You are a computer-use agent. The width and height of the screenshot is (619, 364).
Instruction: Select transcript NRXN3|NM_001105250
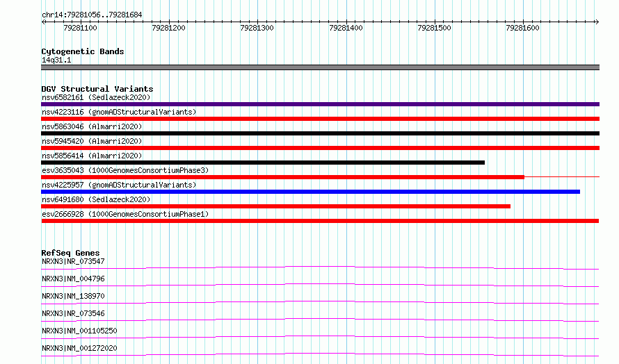[x=79, y=331]
